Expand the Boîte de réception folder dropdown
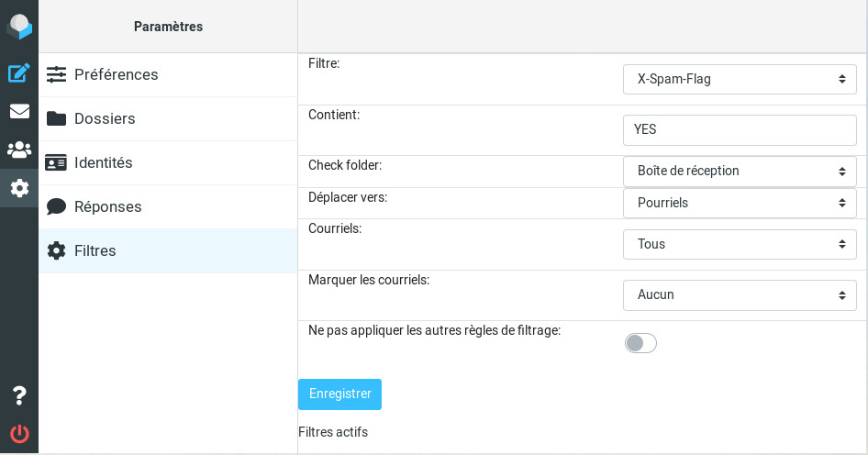This screenshot has height=455, width=868. tap(740, 171)
